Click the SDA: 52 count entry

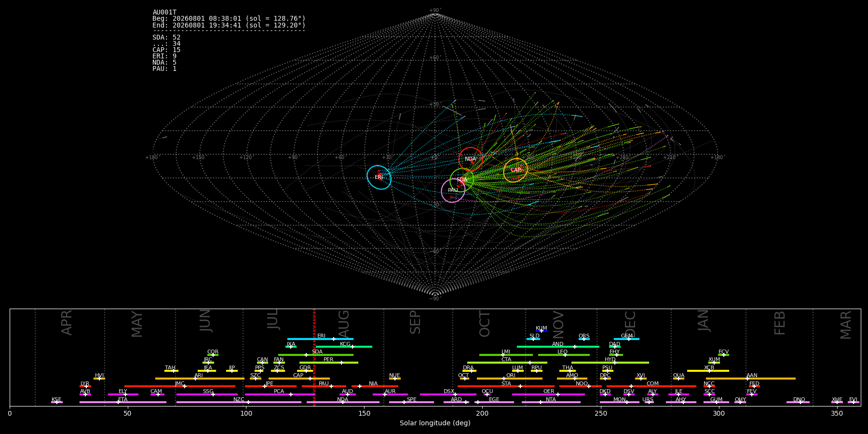(166, 38)
